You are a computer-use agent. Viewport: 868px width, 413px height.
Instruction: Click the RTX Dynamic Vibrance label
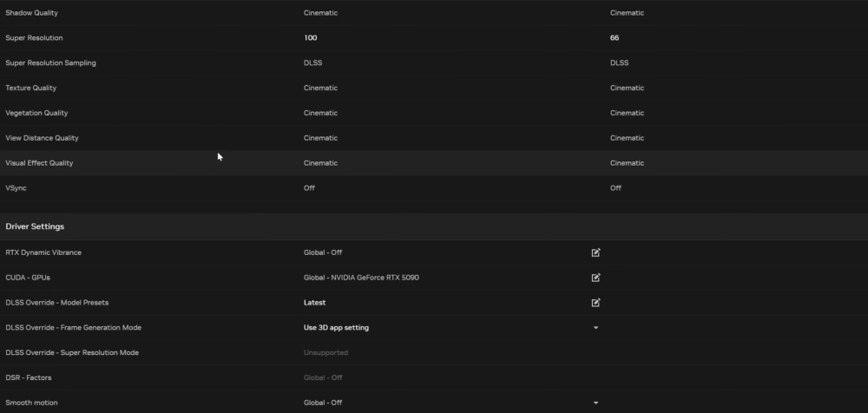tap(43, 252)
